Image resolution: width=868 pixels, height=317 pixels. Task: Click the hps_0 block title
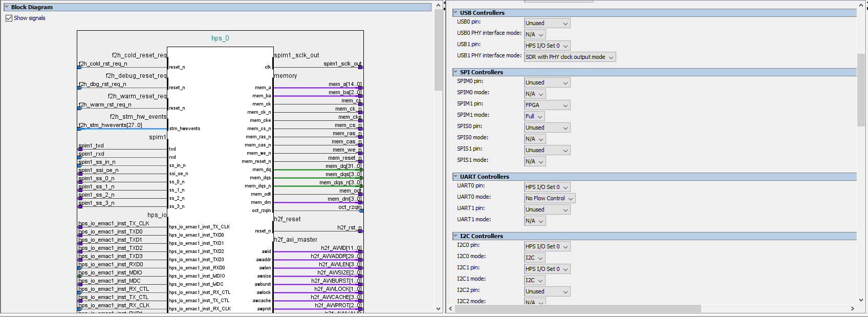[220, 38]
